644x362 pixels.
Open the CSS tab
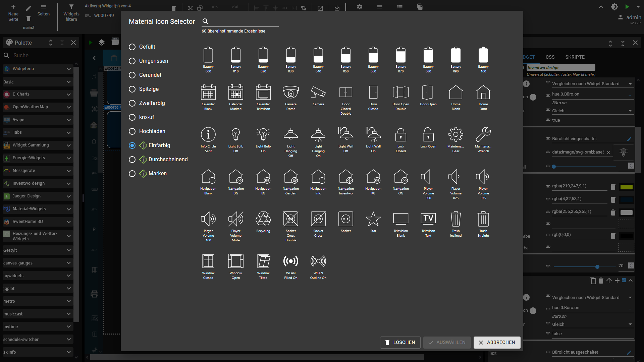pyautogui.click(x=550, y=57)
